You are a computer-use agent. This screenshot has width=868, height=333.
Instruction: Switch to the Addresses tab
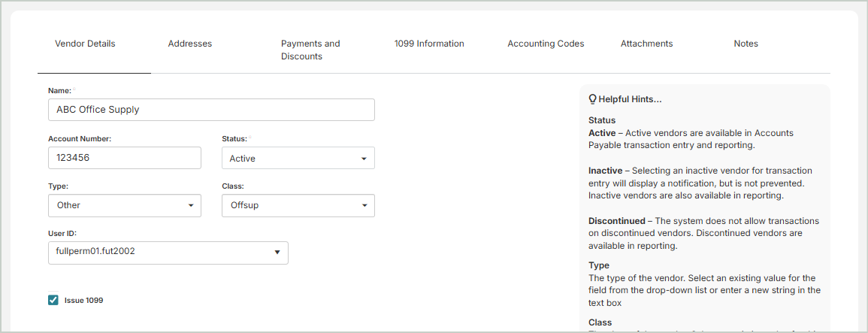pos(189,44)
